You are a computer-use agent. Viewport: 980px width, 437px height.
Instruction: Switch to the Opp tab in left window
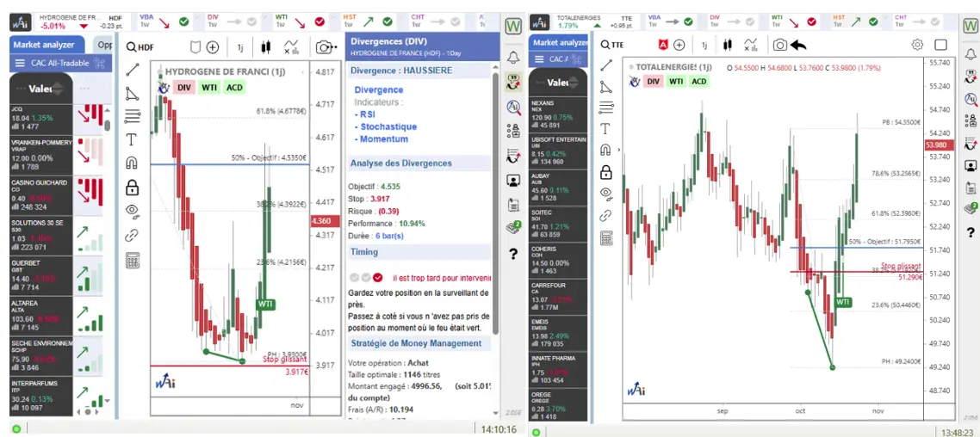tap(103, 45)
